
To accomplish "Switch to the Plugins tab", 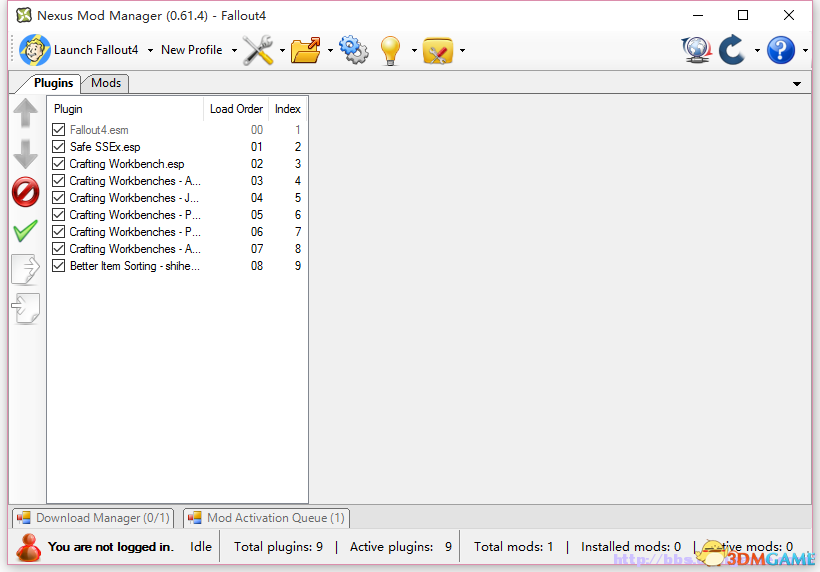I will (x=53, y=83).
